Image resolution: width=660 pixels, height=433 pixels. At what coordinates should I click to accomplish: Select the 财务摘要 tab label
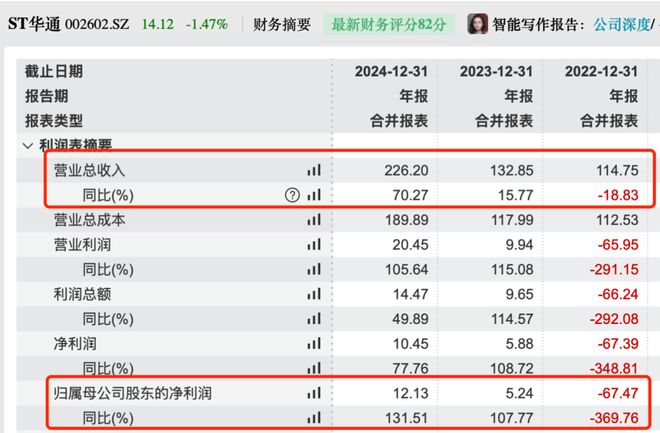click(x=282, y=24)
